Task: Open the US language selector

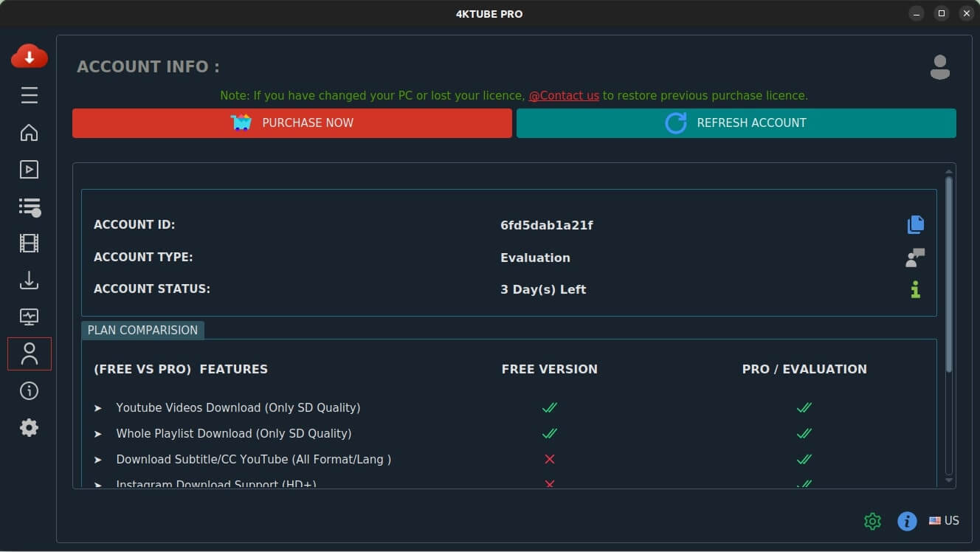Action: click(x=944, y=521)
